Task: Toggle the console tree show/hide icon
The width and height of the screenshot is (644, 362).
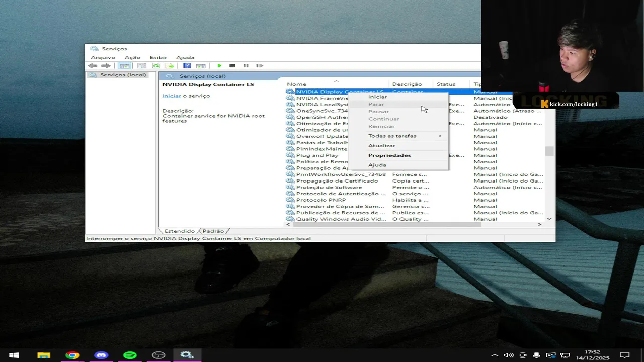Action: pos(124,66)
